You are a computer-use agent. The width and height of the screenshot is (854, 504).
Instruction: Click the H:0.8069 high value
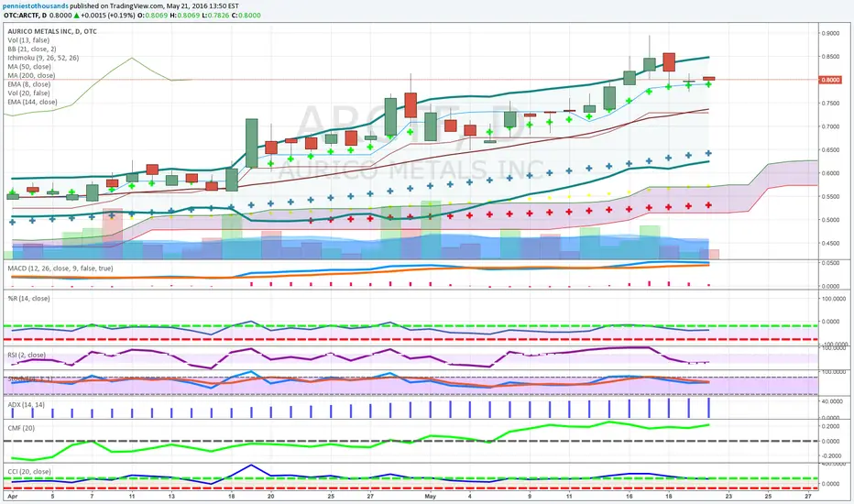(184, 16)
